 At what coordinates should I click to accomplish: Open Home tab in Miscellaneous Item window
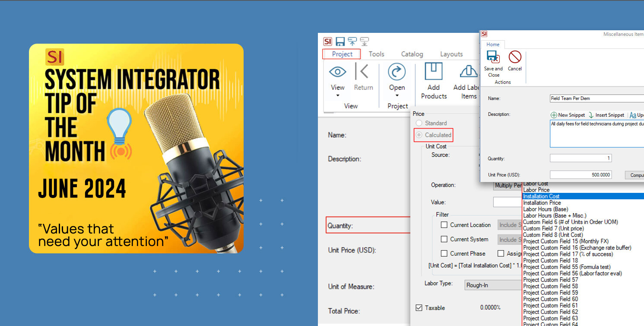click(x=493, y=45)
